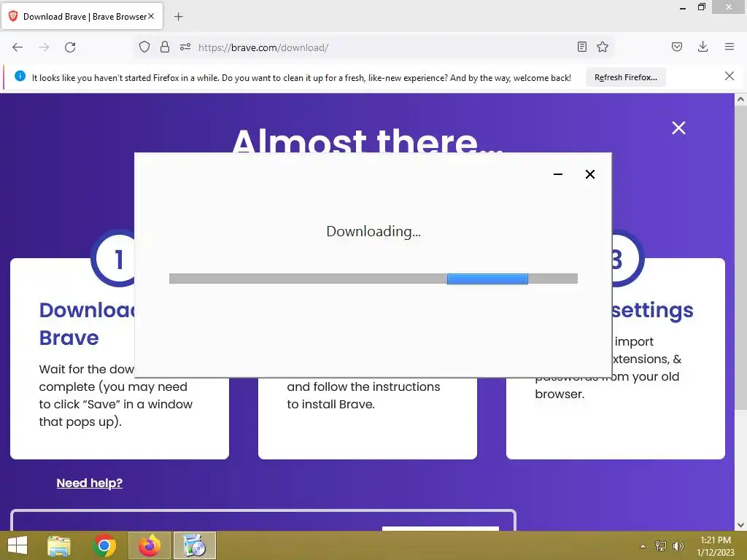Show hidden system tray icons
The height and width of the screenshot is (560, 747).
(643, 546)
